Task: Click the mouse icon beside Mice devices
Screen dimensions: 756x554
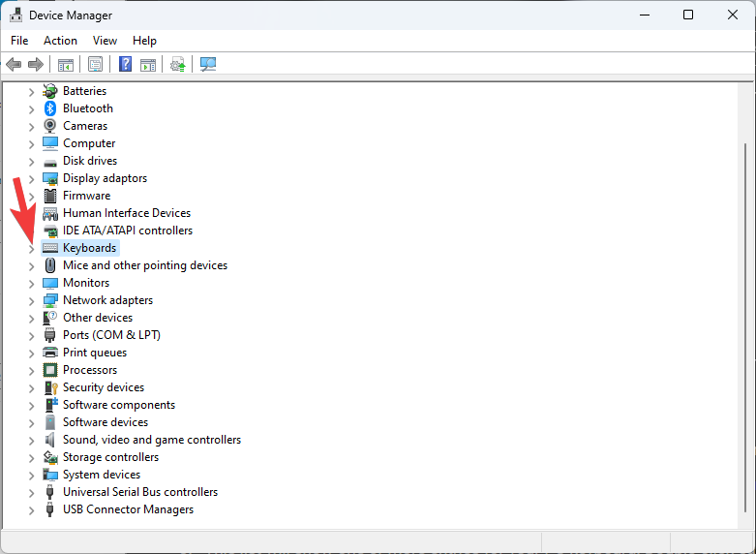Action: pos(50,265)
